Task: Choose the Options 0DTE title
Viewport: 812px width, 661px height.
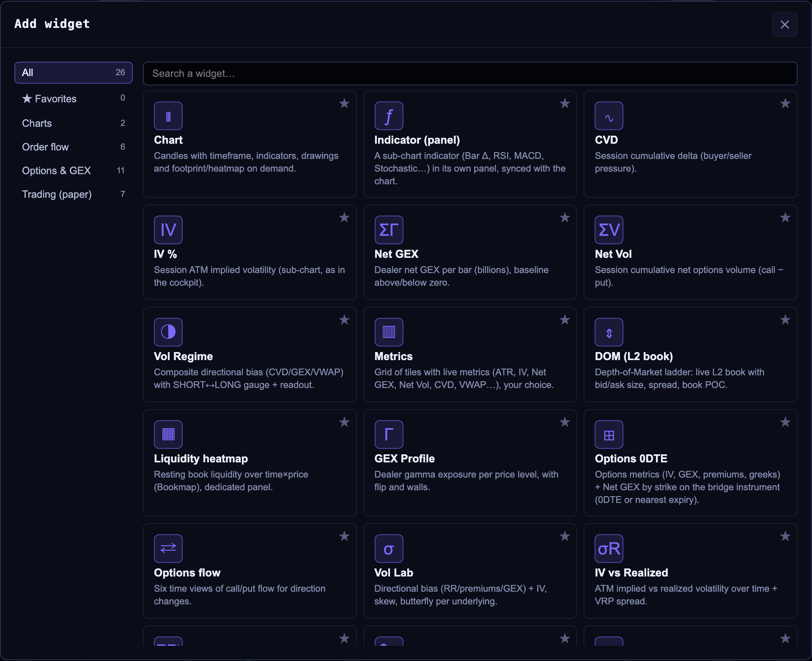Action: point(631,459)
